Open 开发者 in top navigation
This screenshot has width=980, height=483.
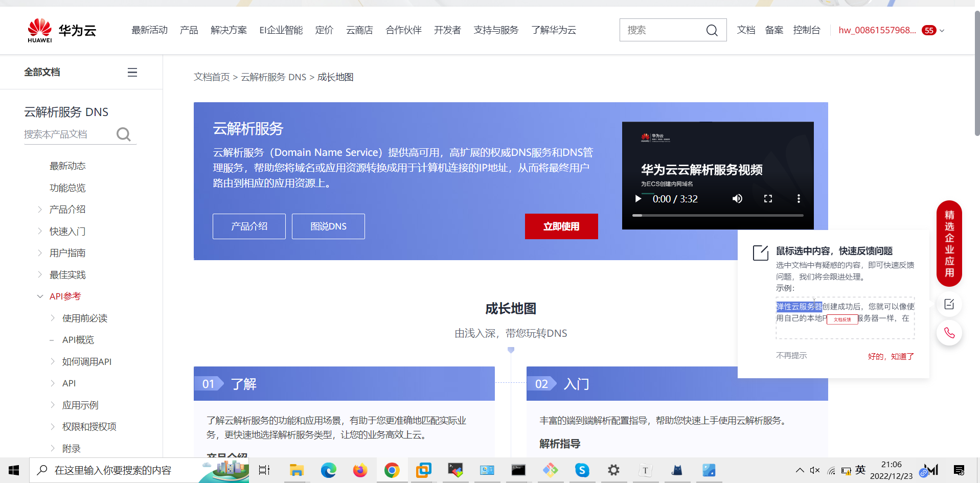point(447,30)
